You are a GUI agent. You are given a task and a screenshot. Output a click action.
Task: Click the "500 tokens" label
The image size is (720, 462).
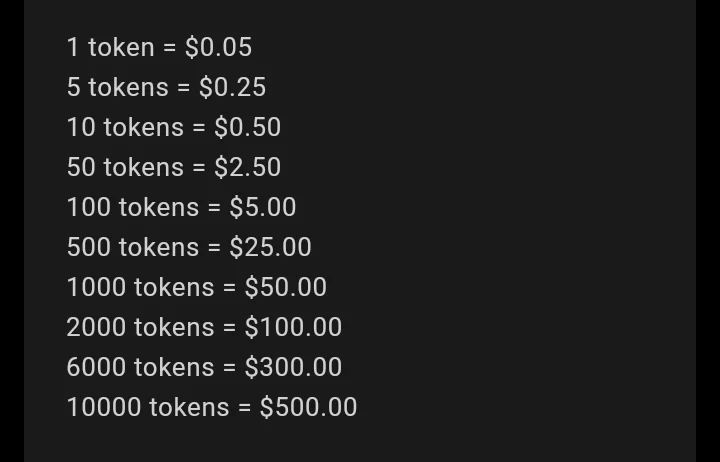[133, 247]
